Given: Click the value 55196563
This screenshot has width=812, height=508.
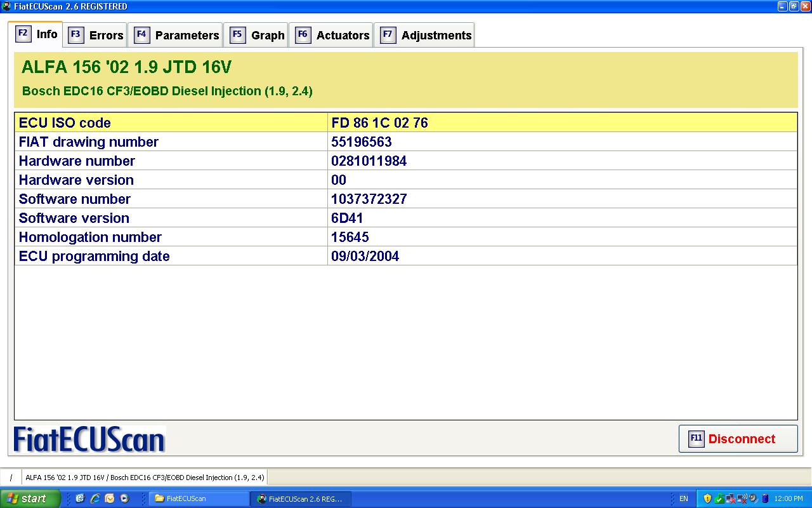Looking at the screenshot, I should coord(362,142).
